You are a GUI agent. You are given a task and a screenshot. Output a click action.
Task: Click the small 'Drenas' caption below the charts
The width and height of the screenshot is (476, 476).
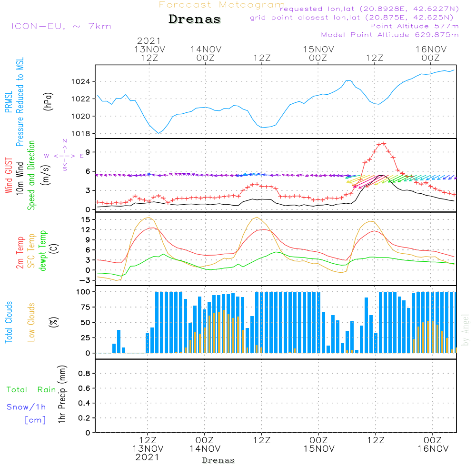click(218, 460)
